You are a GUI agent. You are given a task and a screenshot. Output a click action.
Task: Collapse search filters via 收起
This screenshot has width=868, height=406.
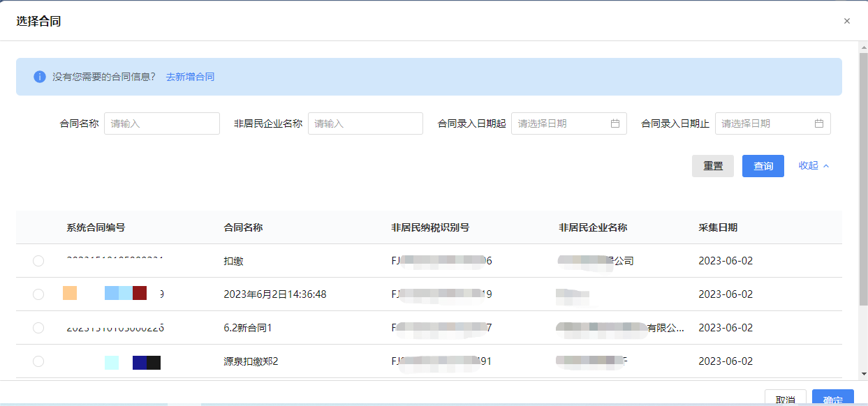814,166
